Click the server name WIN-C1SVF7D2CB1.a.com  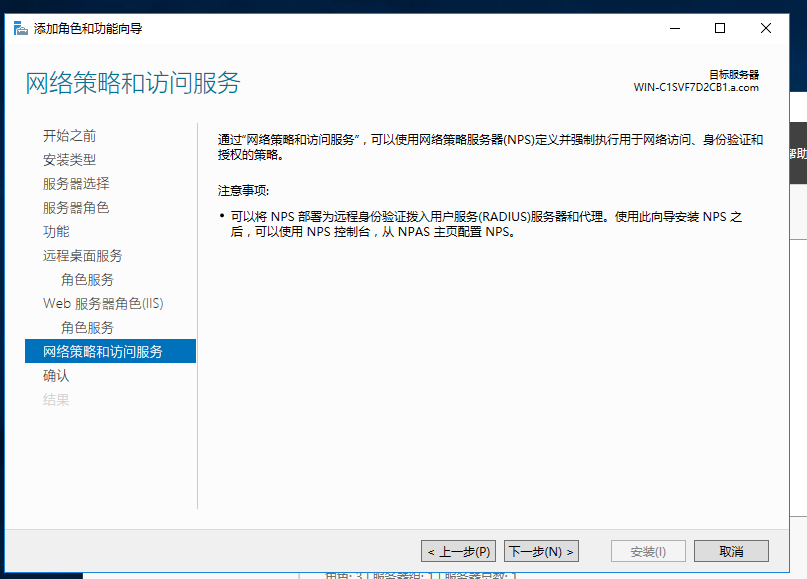coord(696,87)
